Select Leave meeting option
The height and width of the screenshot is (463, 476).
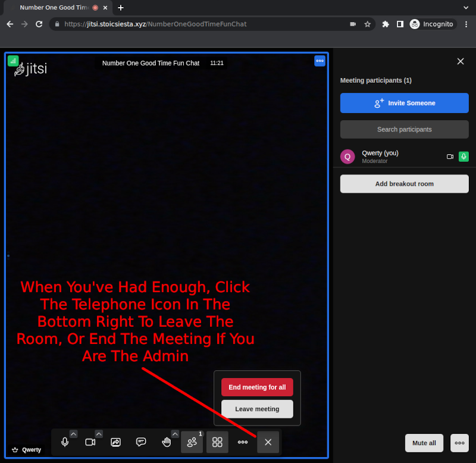(x=257, y=409)
